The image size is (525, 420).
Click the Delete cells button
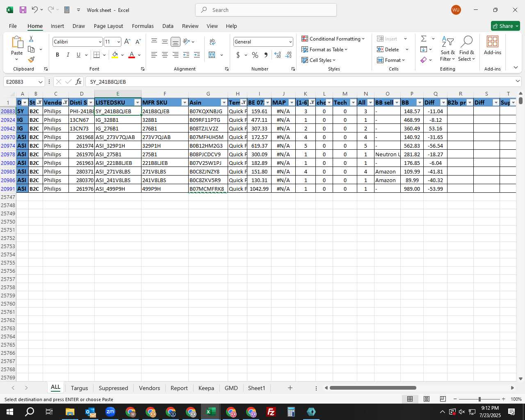(x=388, y=49)
